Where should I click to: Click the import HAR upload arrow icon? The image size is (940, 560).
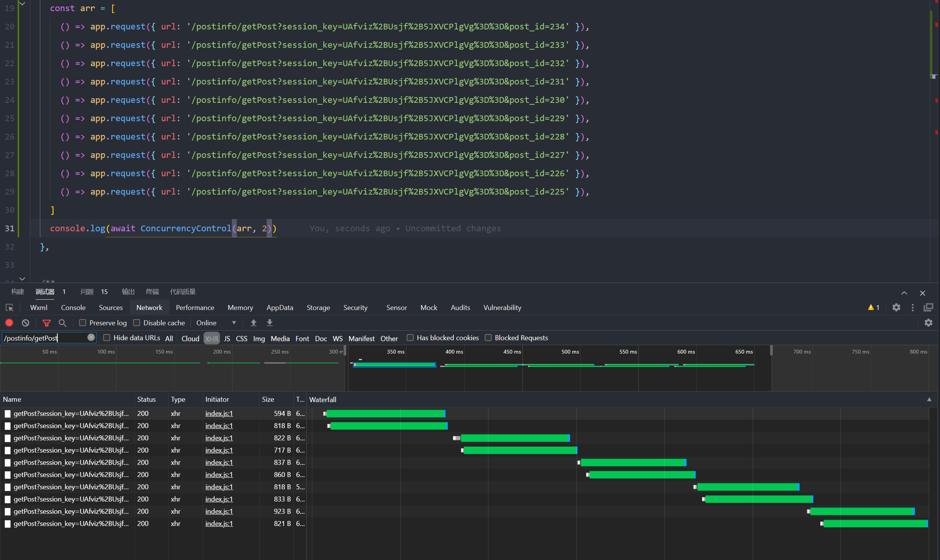point(253,323)
